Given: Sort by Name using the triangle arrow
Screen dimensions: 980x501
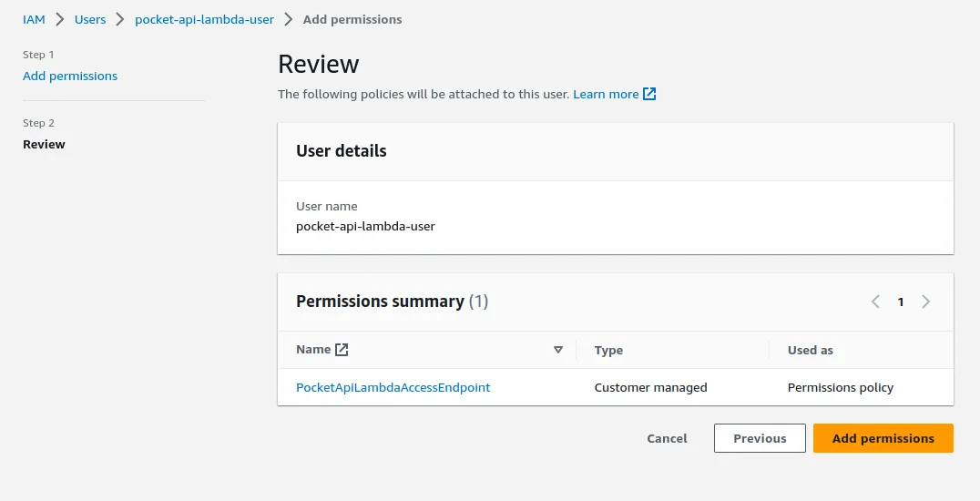Looking at the screenshot, I should point(558,350).
